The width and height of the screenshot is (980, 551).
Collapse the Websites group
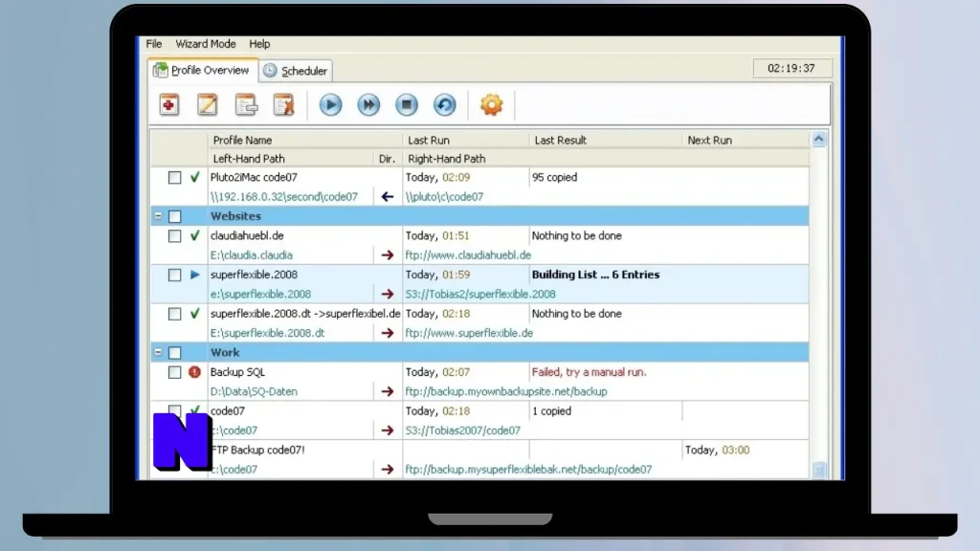[158, 216]
